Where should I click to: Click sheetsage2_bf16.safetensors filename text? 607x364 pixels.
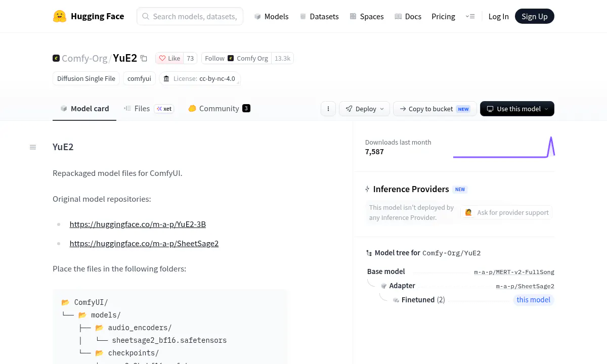click(169, 340)
